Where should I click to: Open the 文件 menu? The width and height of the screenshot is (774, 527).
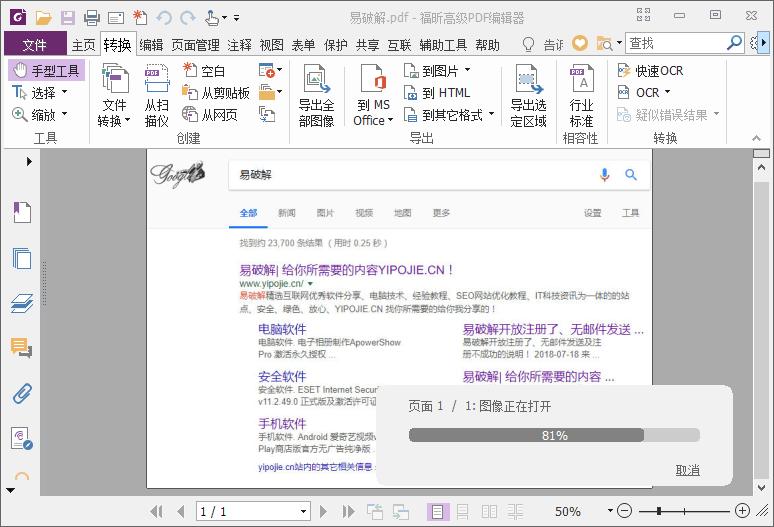pyautogui.click(x=34, y=45)
